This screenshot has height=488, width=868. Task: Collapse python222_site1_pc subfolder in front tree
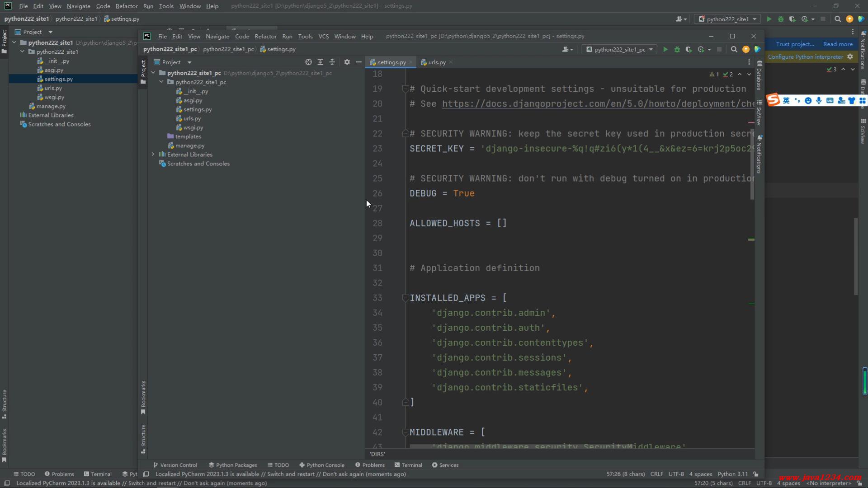(161, 82)
